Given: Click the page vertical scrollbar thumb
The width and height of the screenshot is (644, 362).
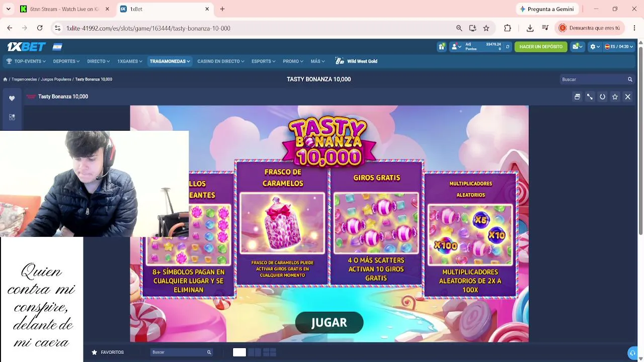Looking at the screenshot, I should [x=640, y=141].
